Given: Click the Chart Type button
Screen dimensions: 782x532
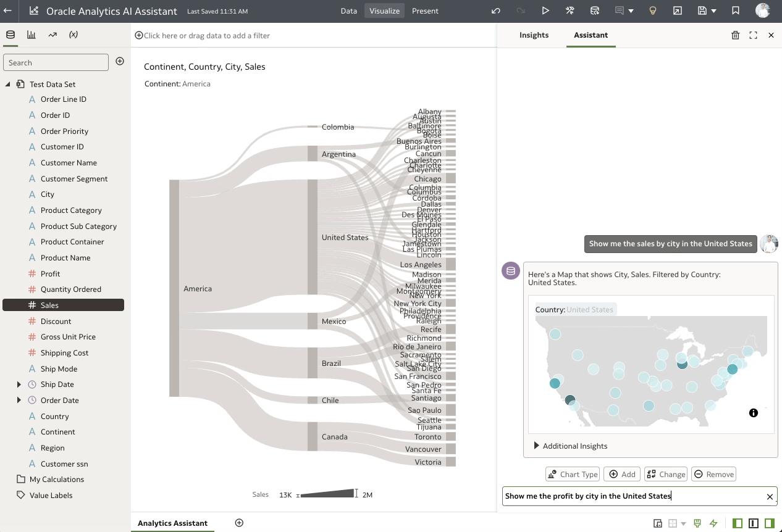Looking at the screenshot, I should click(x=572, y=474).
